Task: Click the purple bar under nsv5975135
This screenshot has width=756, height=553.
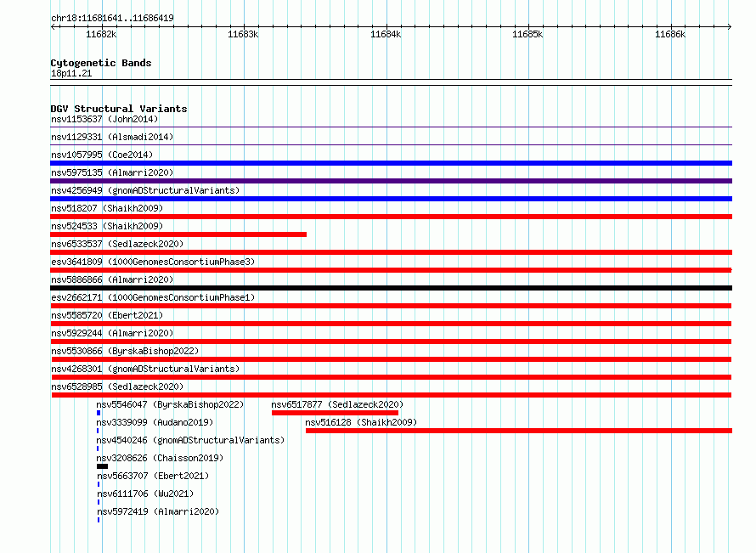Action: pyautogui.click(x=391, y=181)
